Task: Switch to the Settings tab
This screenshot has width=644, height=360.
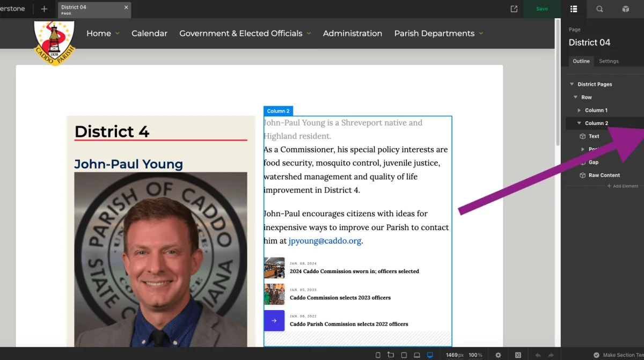Action: 609,61
